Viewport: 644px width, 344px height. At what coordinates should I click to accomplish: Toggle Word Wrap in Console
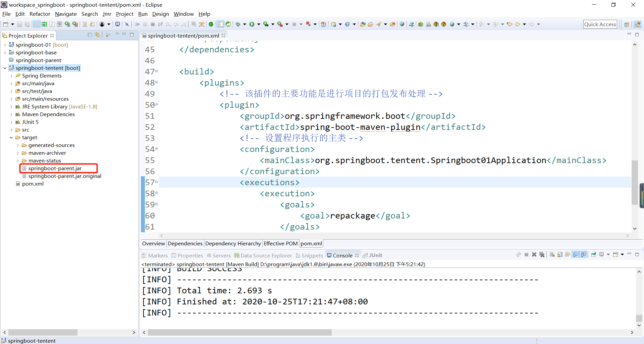coord(568,254)
